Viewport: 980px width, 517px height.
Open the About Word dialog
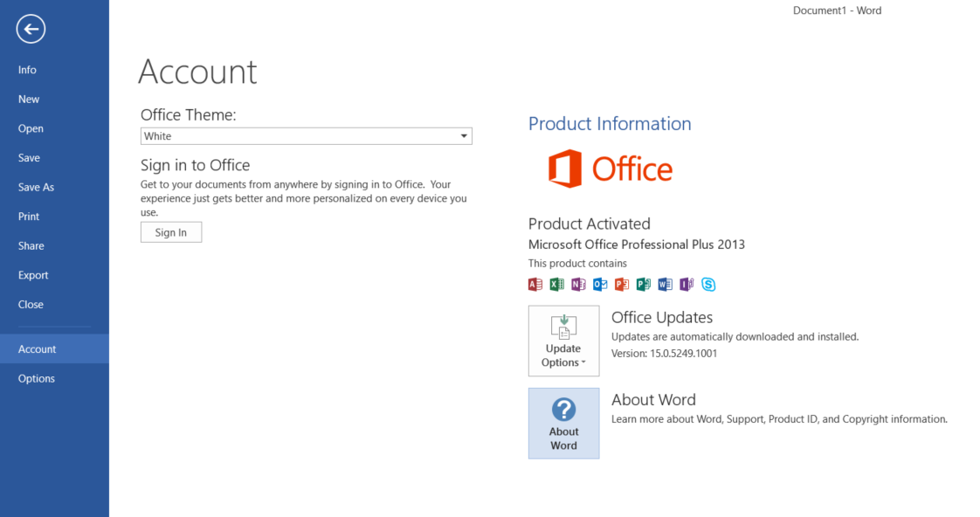(x=563, y=424)
